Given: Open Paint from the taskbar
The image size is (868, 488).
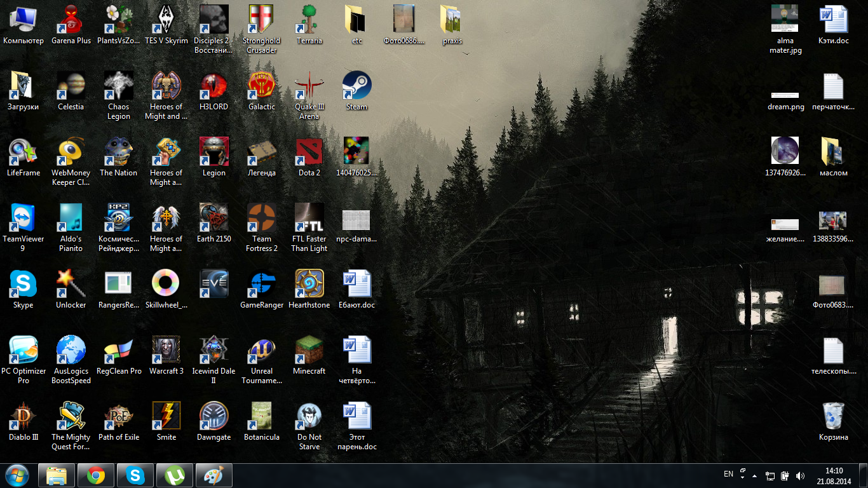Looking at the screenshot, I should tap(214, 475).
